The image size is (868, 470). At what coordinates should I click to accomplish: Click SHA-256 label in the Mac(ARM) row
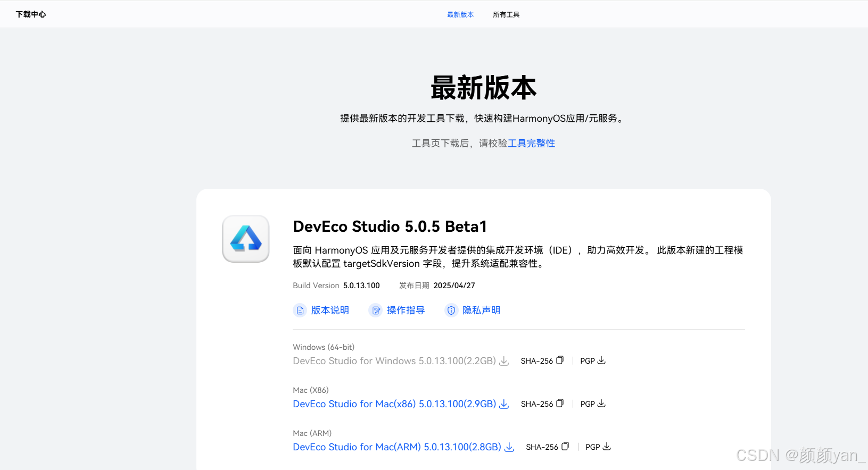tap(542, 447)
